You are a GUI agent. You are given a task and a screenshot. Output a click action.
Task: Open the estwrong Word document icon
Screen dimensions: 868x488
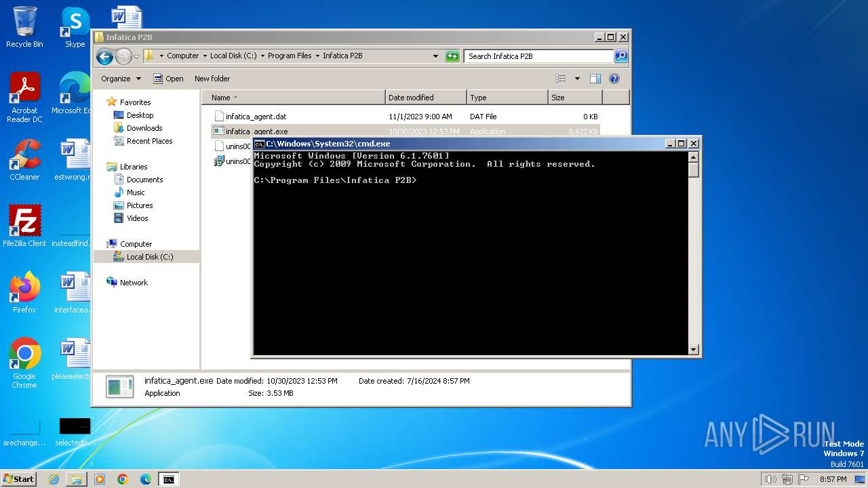tap(75, 160)
